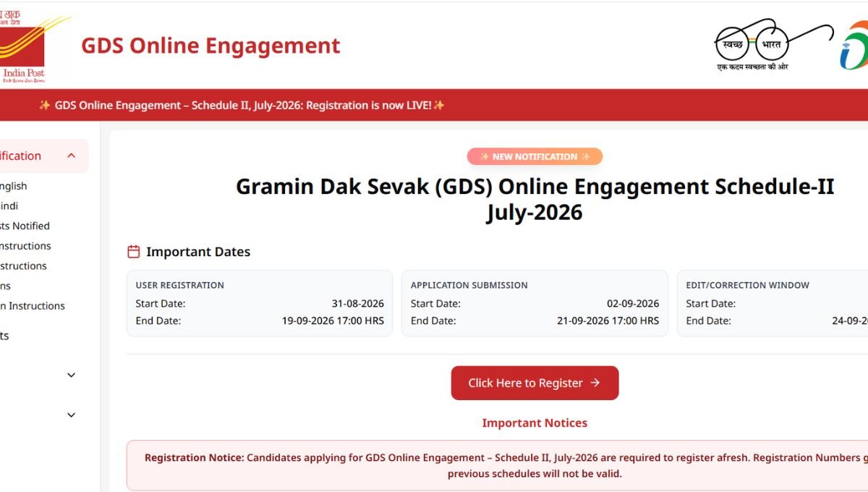Click the Gramin Dak Sevak Schedule-II heading
This screenshot has width=868, height=492.
coord(535,199)
